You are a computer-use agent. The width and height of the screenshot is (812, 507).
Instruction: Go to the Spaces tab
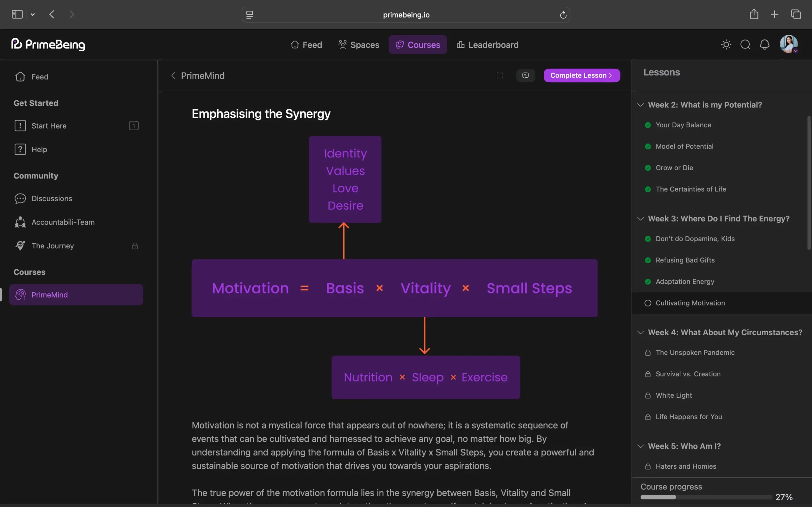point(359,45)
